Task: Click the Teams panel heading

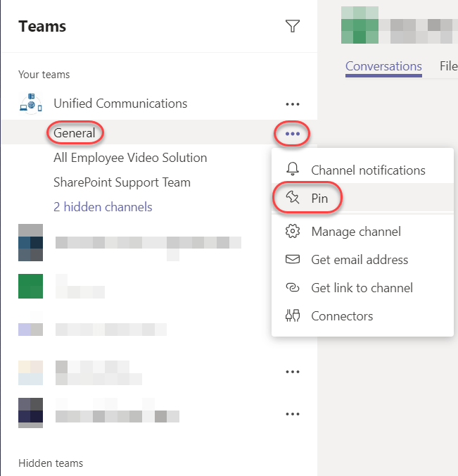Action: pos(42,26)
